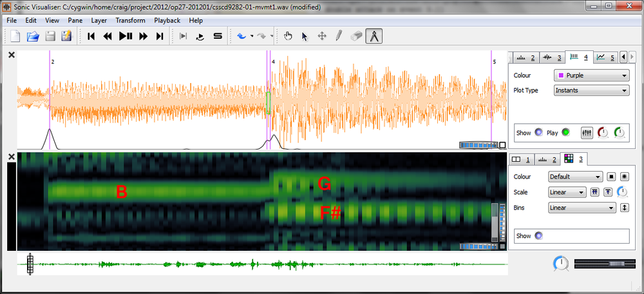Image resolution: width=644 pixels, height=294 pixels.
Task: Select the Erase tool
Action: click(x=357, y=37)
